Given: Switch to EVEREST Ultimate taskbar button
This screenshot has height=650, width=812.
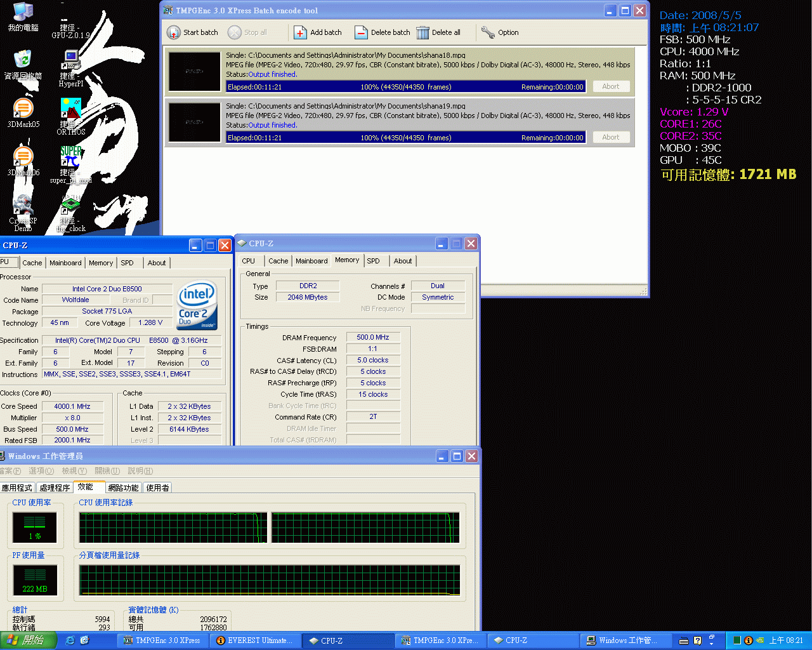Looking at the screenshot, I should 255,640.
